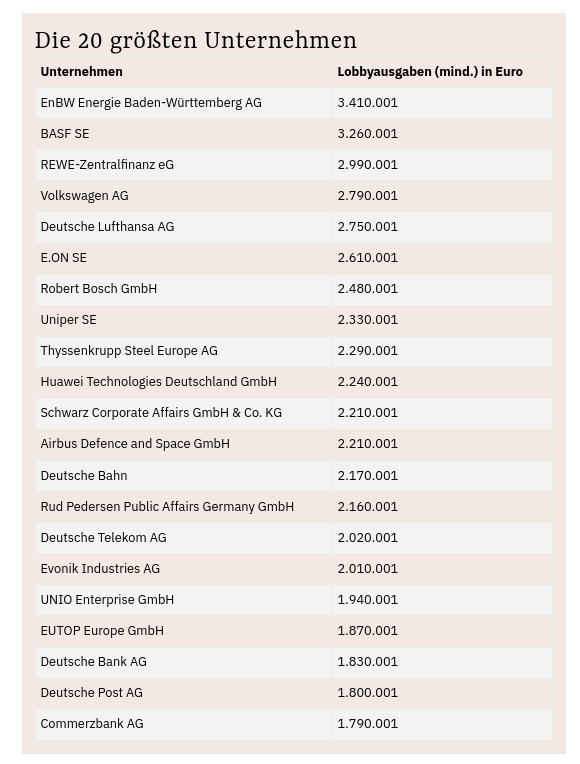
Task: Click the Uniper SE company name
Action: pyautogui.click(x=68, y=320)
